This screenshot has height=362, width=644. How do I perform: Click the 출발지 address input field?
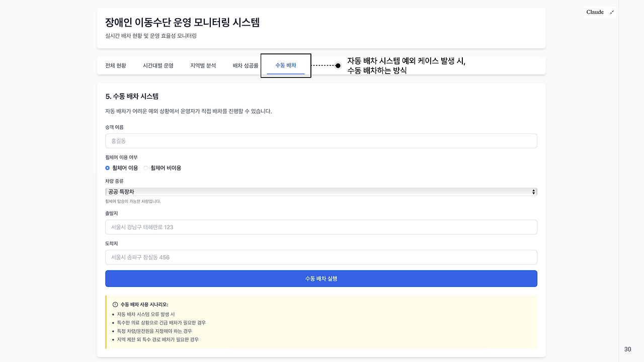pos(320,227)
